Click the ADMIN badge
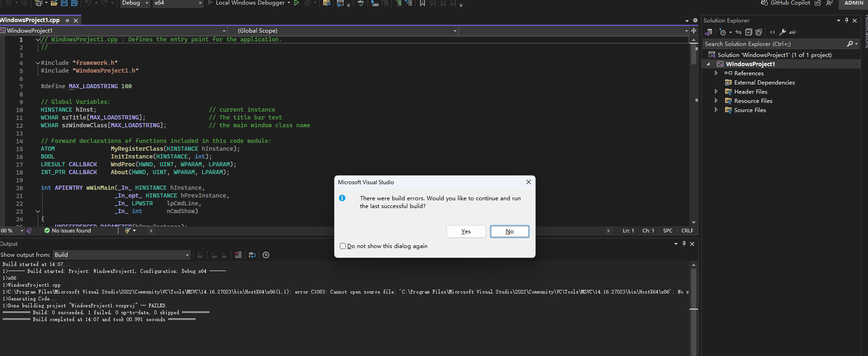The image size is (868, 356). coord(853,3)
